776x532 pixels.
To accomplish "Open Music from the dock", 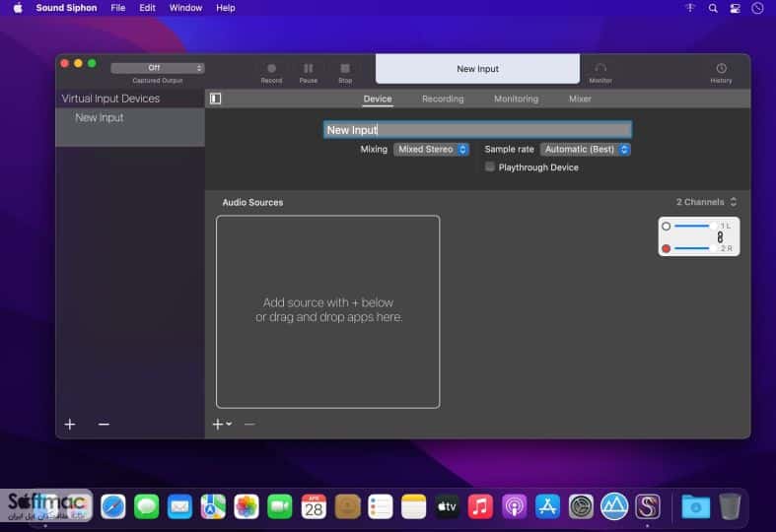I will (x=480, y=506).
